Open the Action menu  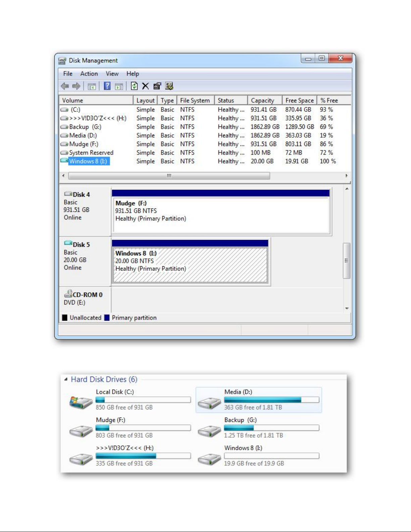pos(89,74)
